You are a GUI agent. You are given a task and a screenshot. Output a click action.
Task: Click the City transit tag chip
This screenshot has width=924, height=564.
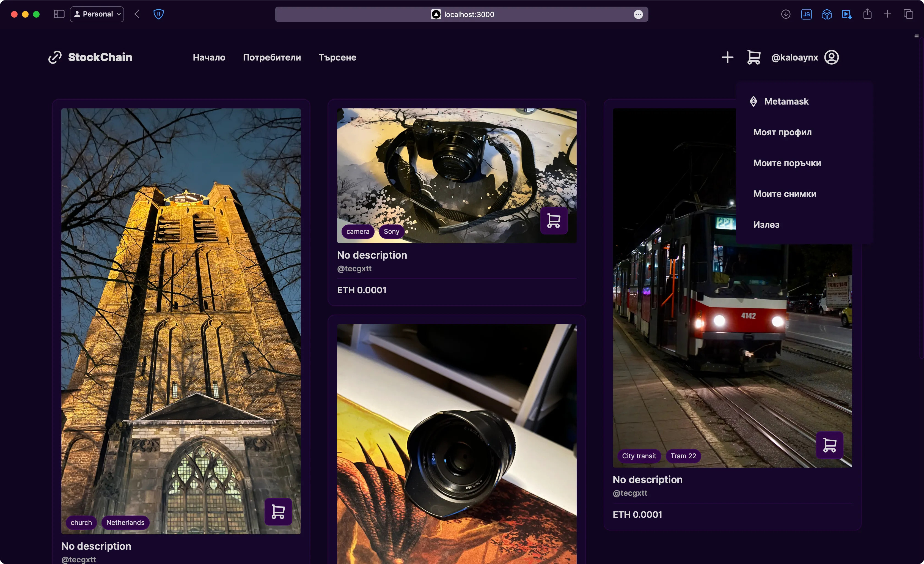click(x=639, y=456)
